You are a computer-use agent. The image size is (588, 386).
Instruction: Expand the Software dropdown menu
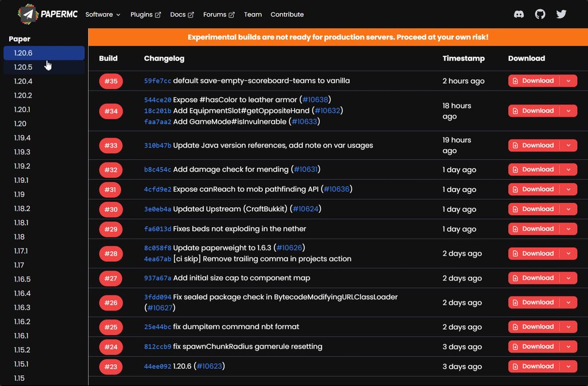click(x=103, y=14)
